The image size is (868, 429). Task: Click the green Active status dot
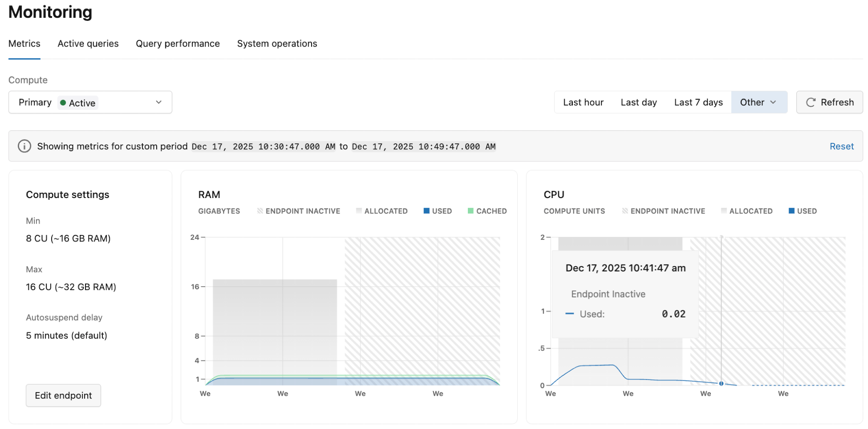[63, 102]
